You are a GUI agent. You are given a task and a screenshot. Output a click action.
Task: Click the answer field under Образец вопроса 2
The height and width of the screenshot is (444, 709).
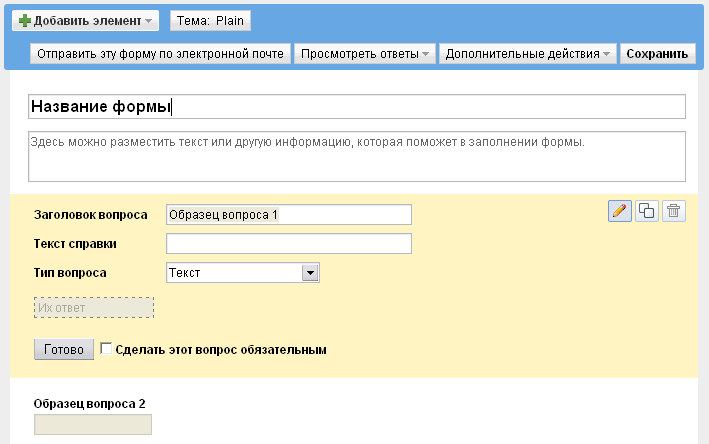pos(93,425)
